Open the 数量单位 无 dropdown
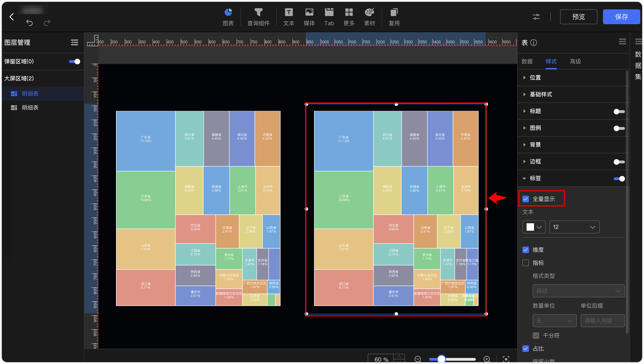 click(x=554, y=320)
